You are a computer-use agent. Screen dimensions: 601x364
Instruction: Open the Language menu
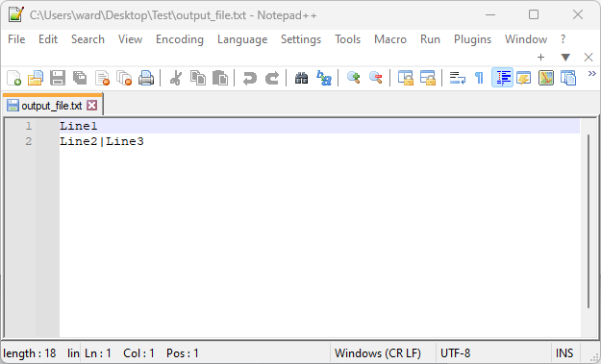tap(242, 39)
